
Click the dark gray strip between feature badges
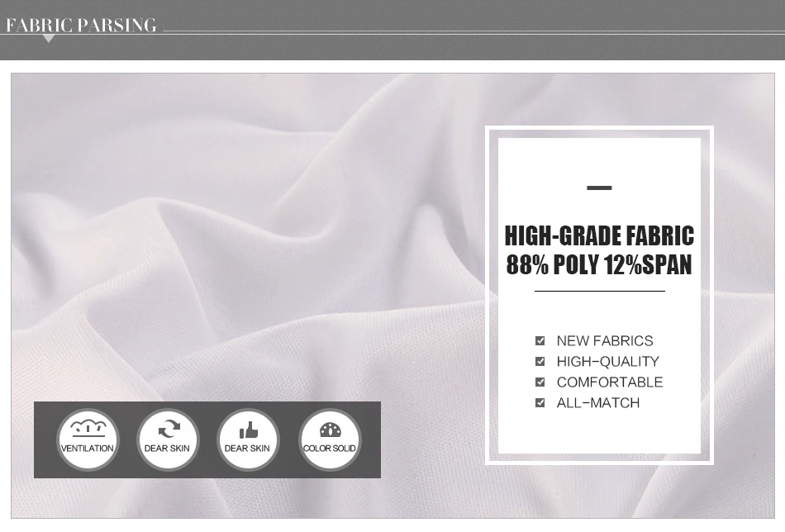coord(127,439)
